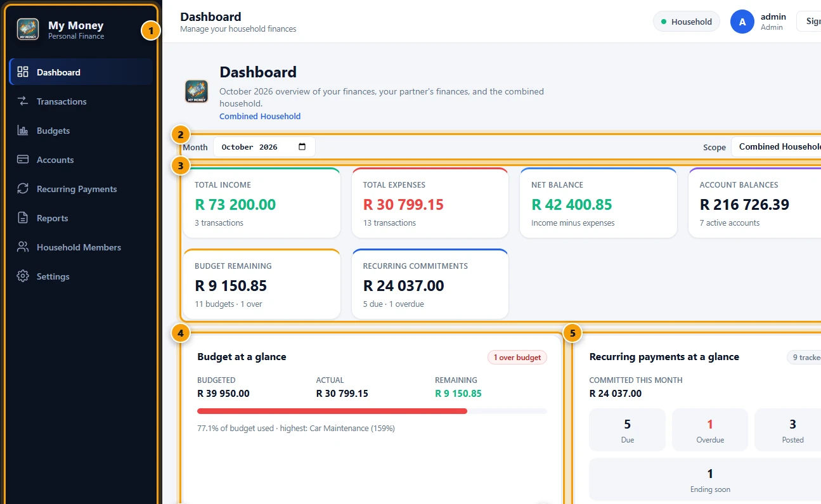
Task: Click the Transactions arrows icon
Action: click(23, 101)
